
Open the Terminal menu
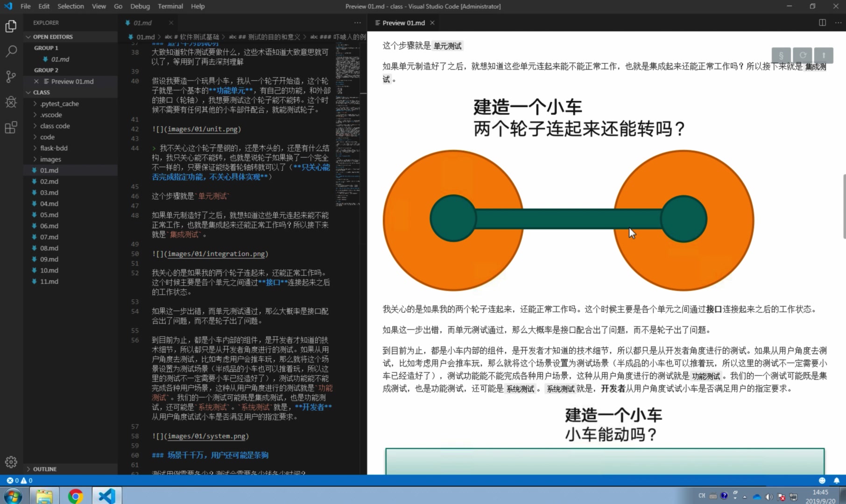(170, 6)
